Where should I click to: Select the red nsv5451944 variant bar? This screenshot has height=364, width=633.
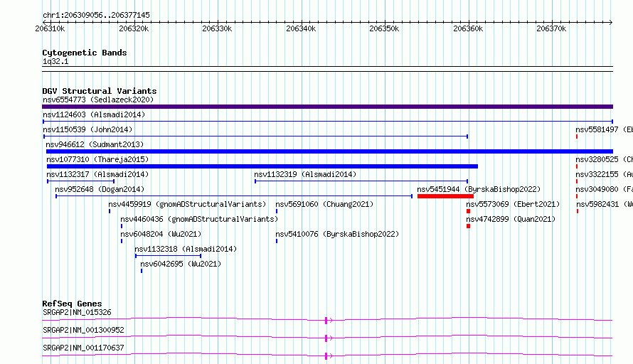pos(445,196)
